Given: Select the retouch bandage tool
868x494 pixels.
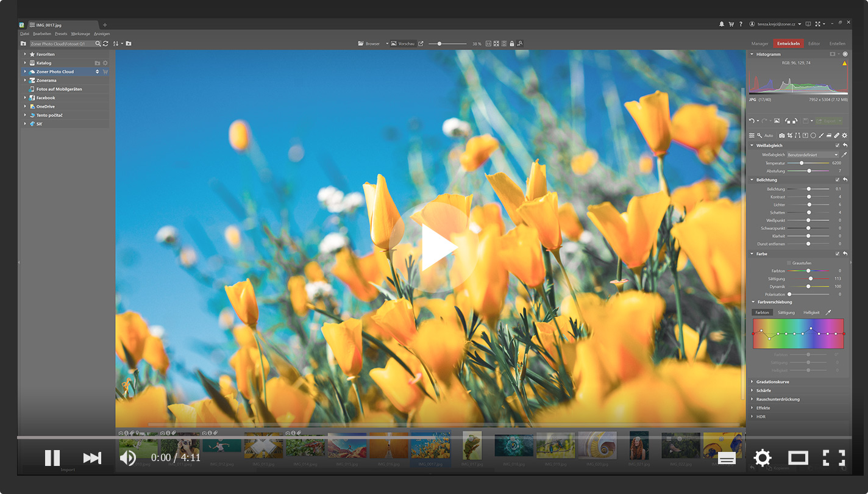Looking at the screenshot, I should 837,135.
